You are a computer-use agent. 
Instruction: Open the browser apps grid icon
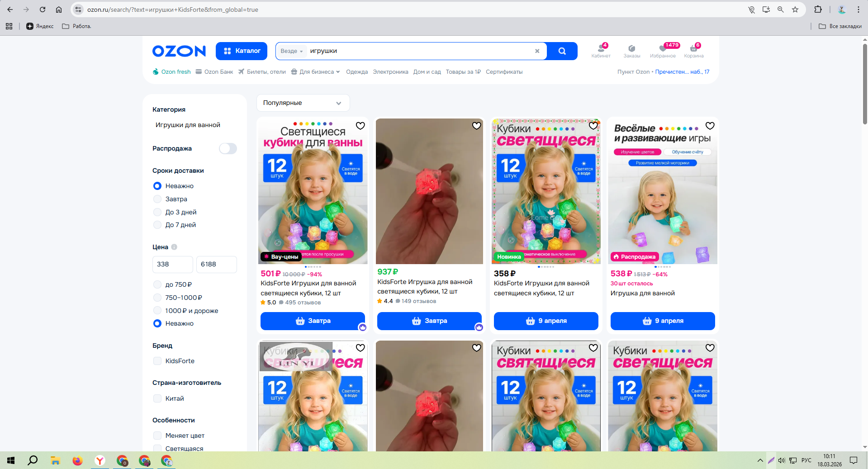point(9,26)
